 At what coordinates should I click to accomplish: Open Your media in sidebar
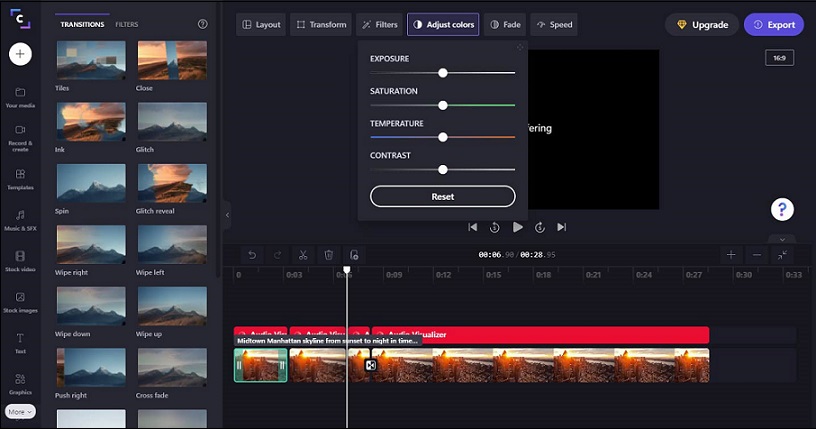coord(20,97)
